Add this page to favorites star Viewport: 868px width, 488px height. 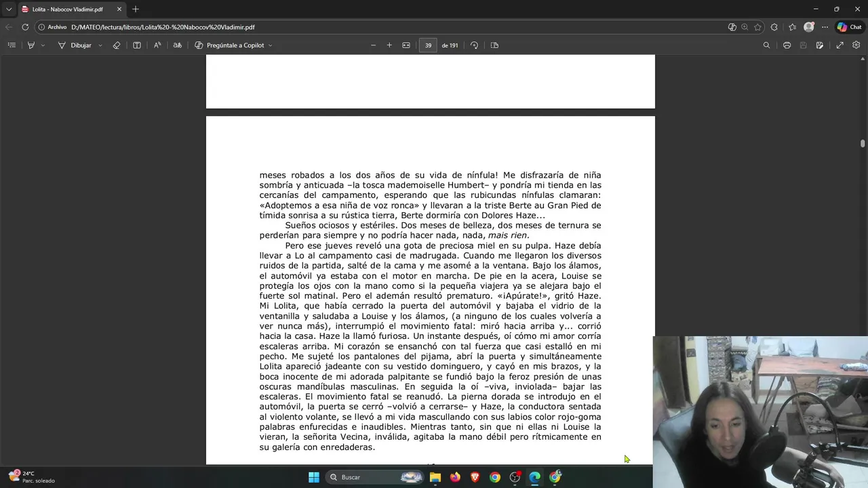click(x=757, y=27)
